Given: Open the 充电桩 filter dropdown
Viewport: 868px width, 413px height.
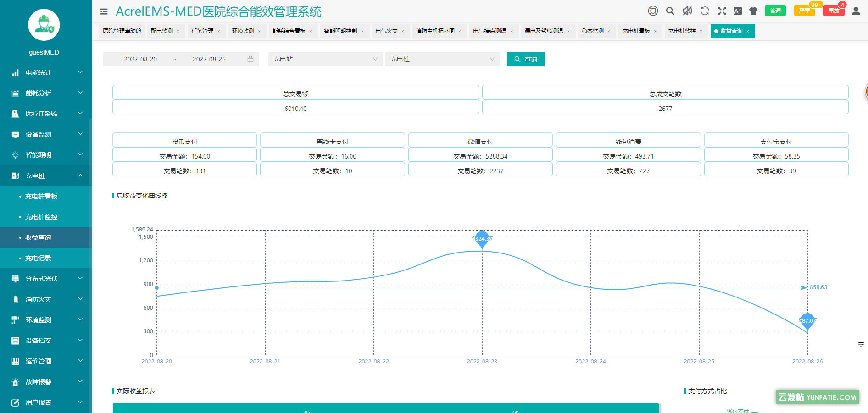Looking at the screenshot, I should [443, 59].
